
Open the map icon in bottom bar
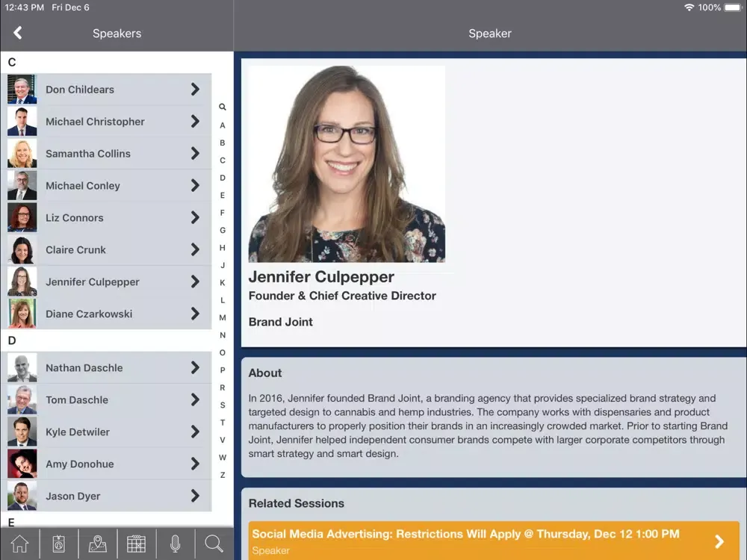[x=98, y=544]
